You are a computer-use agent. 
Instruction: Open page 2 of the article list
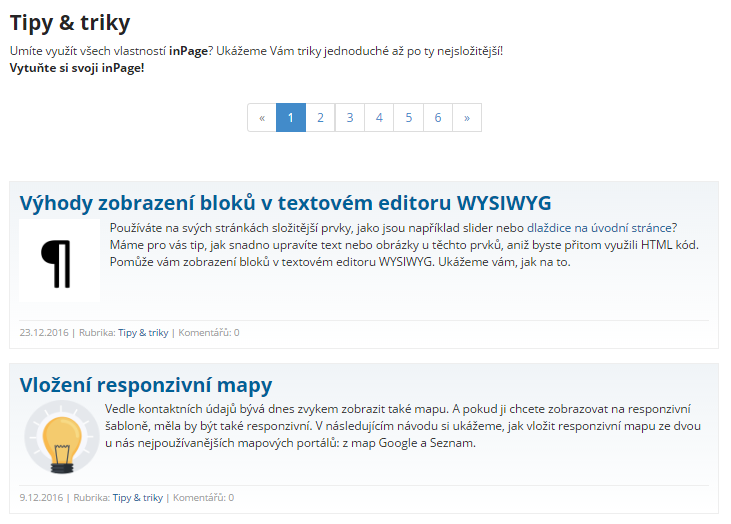click(320, 118)
